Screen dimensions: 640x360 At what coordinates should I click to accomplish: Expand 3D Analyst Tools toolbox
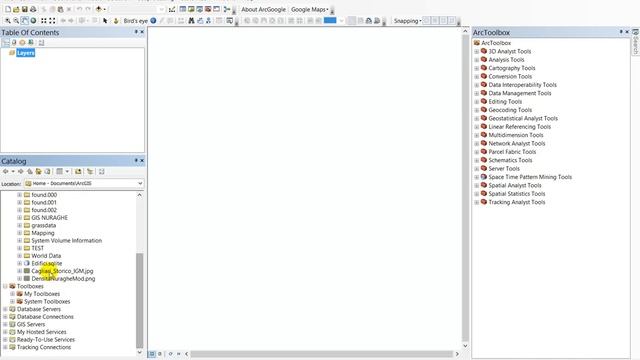point(476,51)
